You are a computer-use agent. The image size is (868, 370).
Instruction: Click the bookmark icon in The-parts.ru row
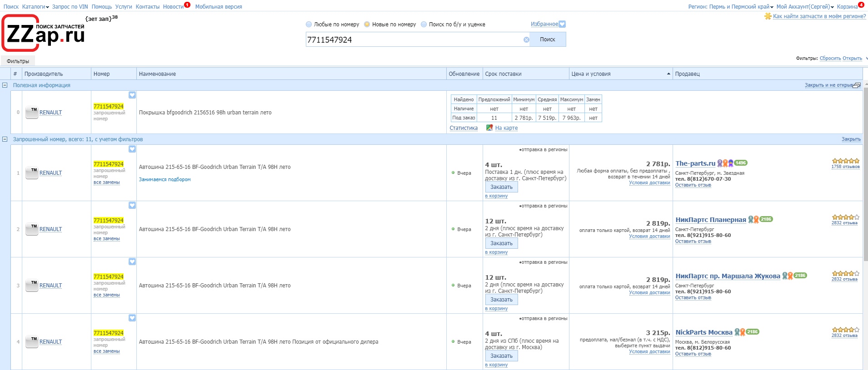point(132,149)
